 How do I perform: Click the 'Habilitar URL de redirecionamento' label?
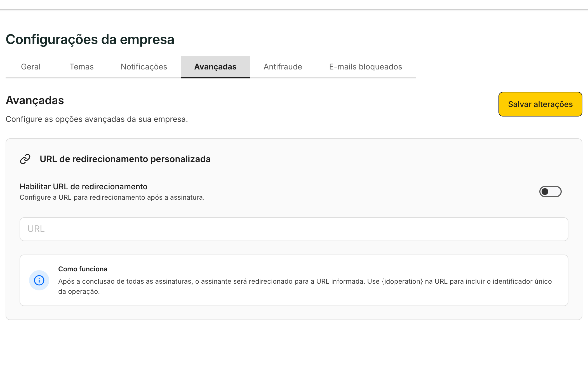83,187
